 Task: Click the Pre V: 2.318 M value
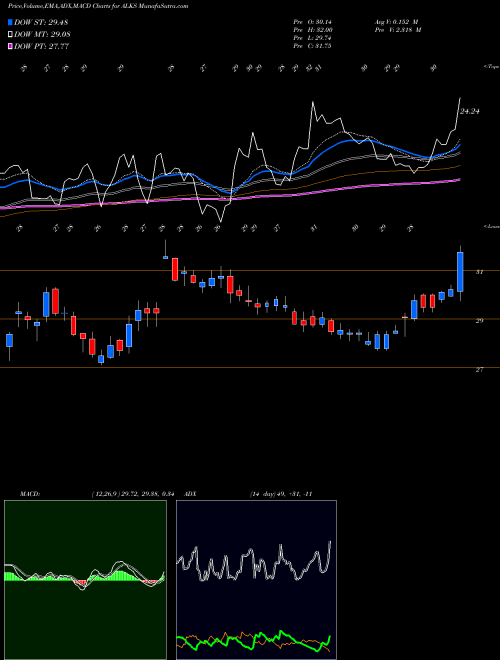point(397,30)
